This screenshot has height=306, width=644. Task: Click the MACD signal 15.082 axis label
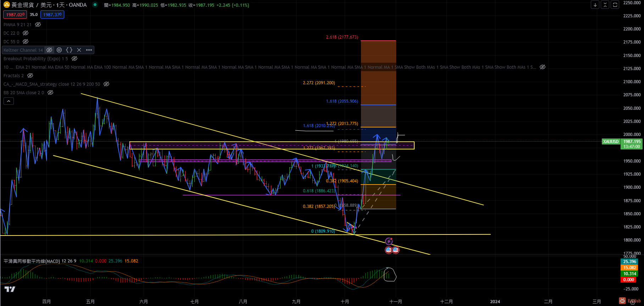click(x=629, y=268)
